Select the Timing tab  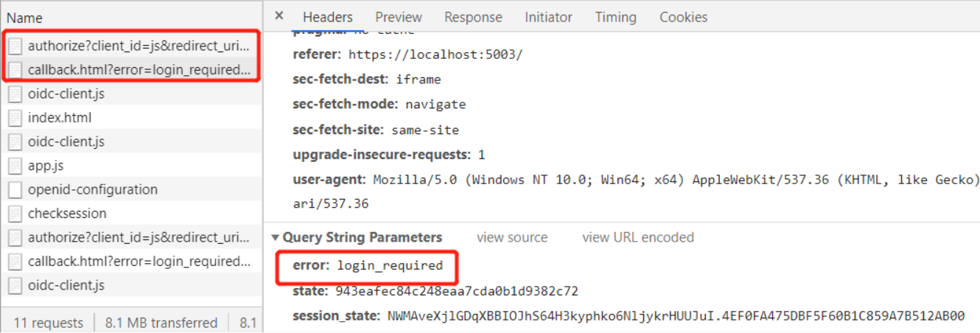point(615,17)
